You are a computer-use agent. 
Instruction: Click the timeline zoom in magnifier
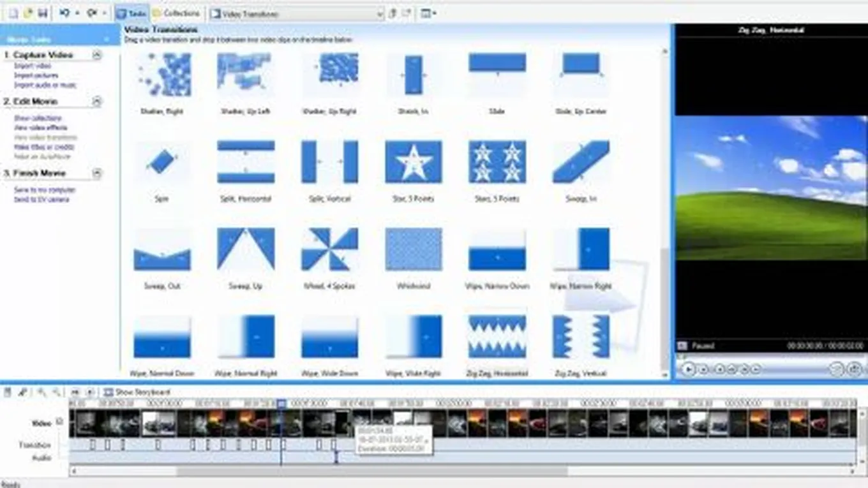[41, 392]
